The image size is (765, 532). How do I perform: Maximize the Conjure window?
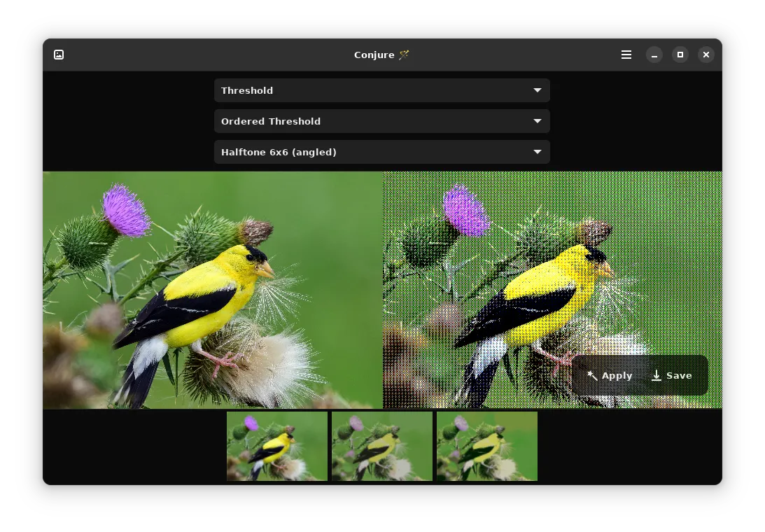680,55
